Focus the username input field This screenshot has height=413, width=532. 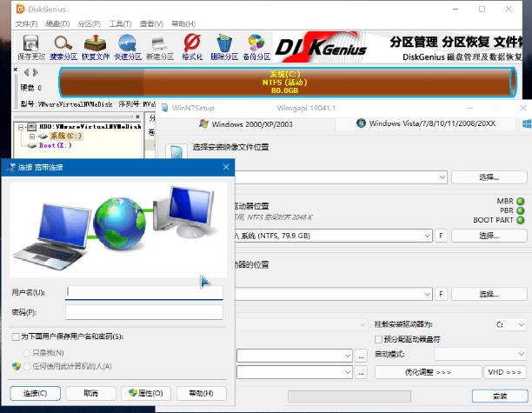click(144, 292)
